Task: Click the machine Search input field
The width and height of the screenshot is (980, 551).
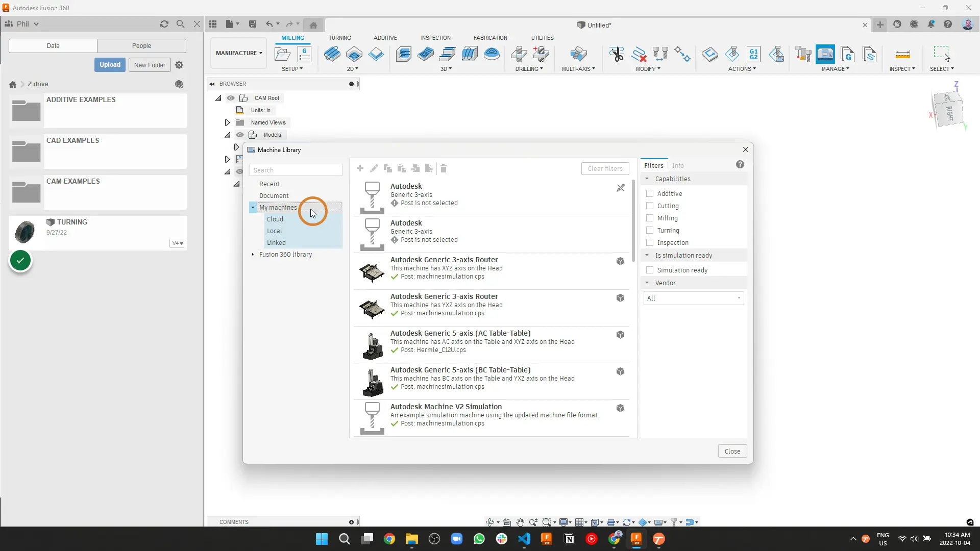Action: click(x=296, y=170)
